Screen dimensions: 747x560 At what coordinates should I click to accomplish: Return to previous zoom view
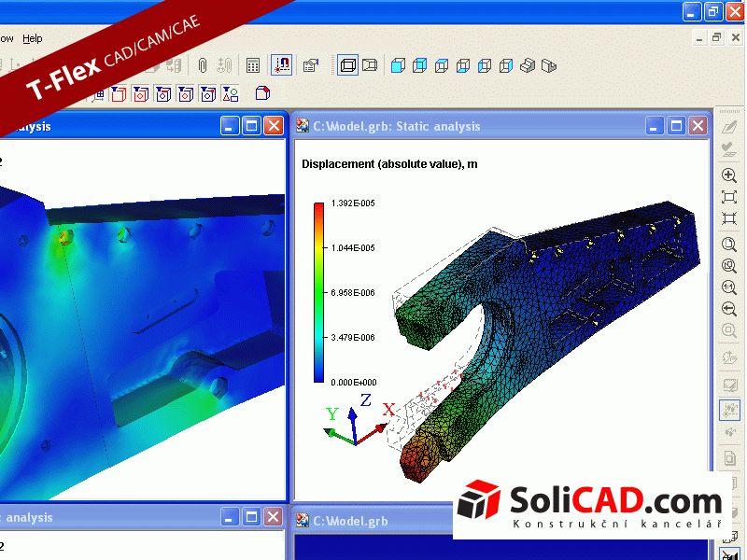point(729,309)
